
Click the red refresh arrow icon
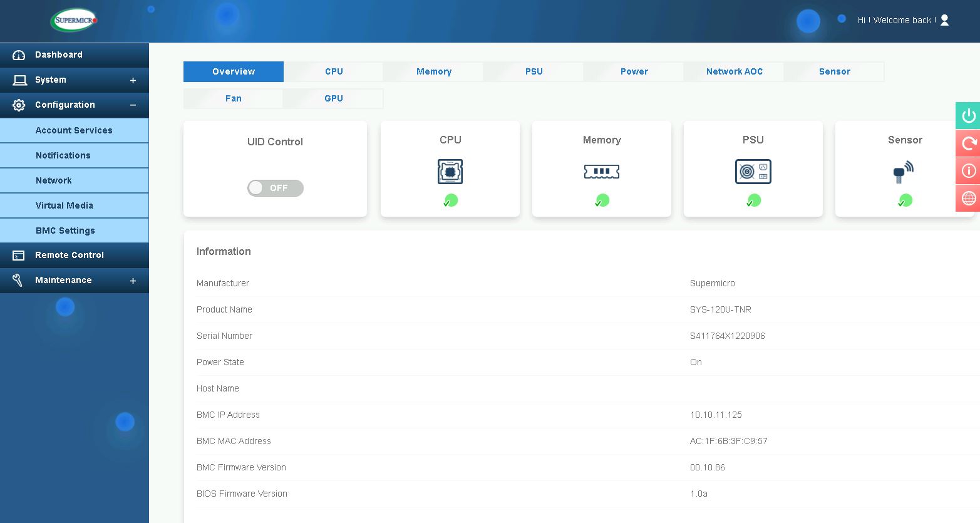tap(968, 143)
